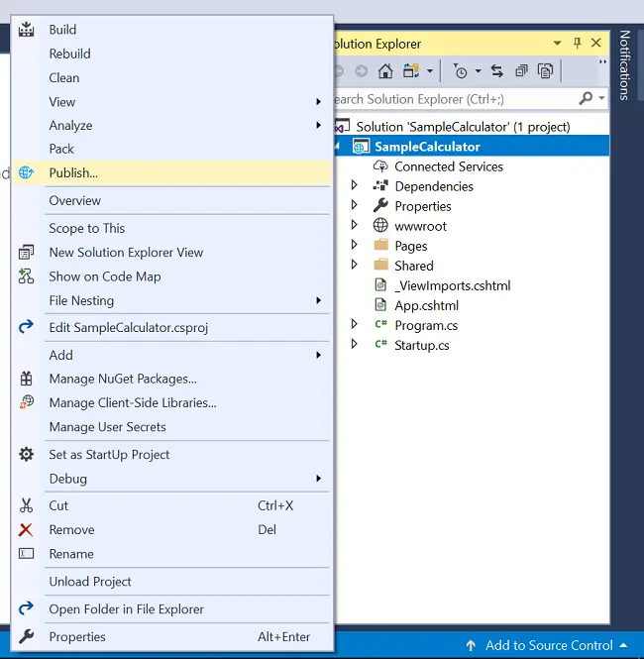The width and height of the screenshot is (644, 659).
Task: Choose Cut from the context menu
Action: click(x=172, y=505)
